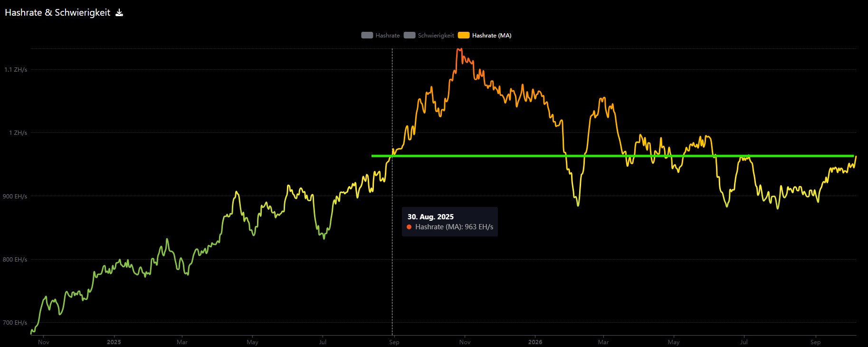Click the grey Schwierigkeit legend color swatch
This screenshot has height=347, width=868.
pyautogui.click(x=410, y=35)
